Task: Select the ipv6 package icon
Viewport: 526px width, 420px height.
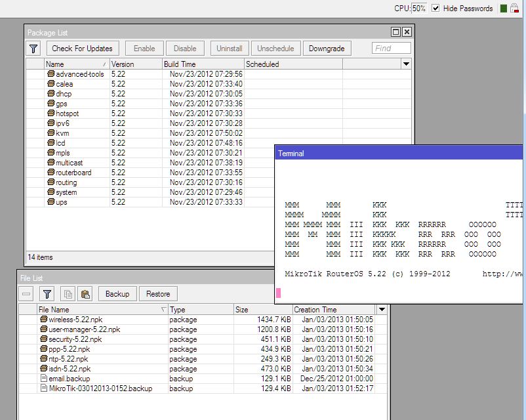Action: pos(51,123)
